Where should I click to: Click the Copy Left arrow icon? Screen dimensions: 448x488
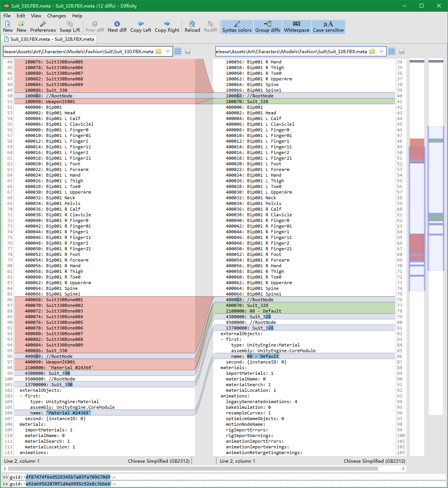point(141,24)
